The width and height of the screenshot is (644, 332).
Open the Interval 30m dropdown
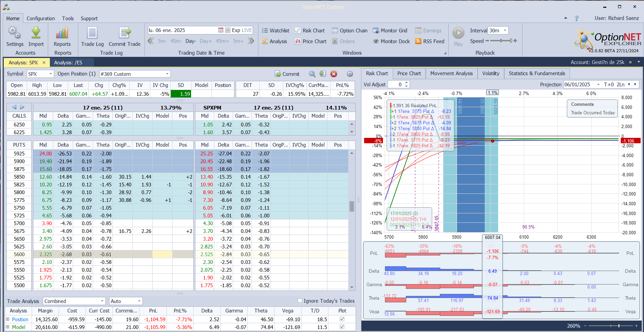point(505,30)
